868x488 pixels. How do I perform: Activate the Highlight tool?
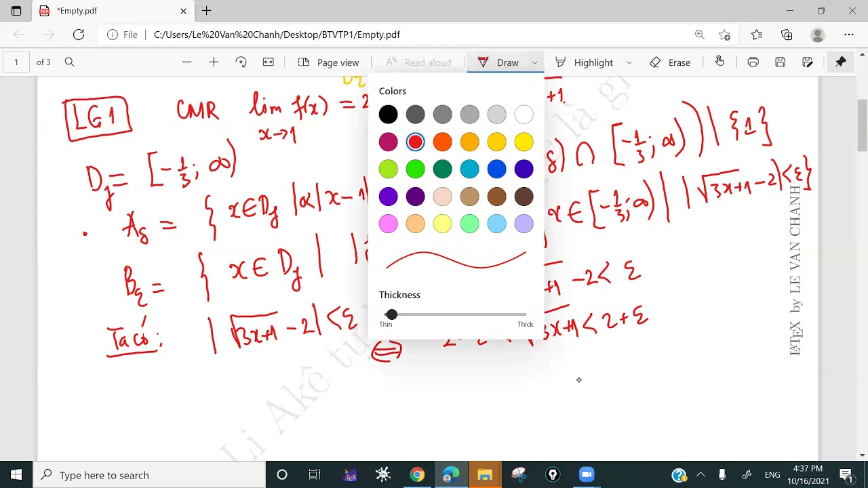(x=585, y=62)
